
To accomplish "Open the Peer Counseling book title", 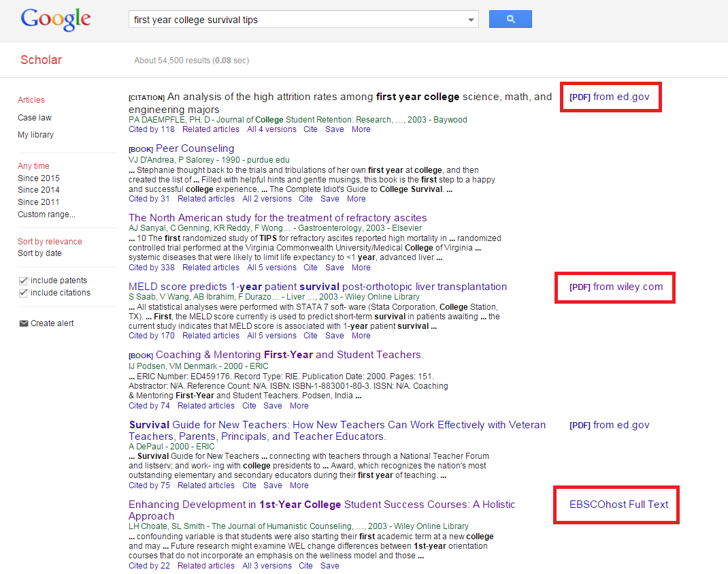I will (195, 148).
